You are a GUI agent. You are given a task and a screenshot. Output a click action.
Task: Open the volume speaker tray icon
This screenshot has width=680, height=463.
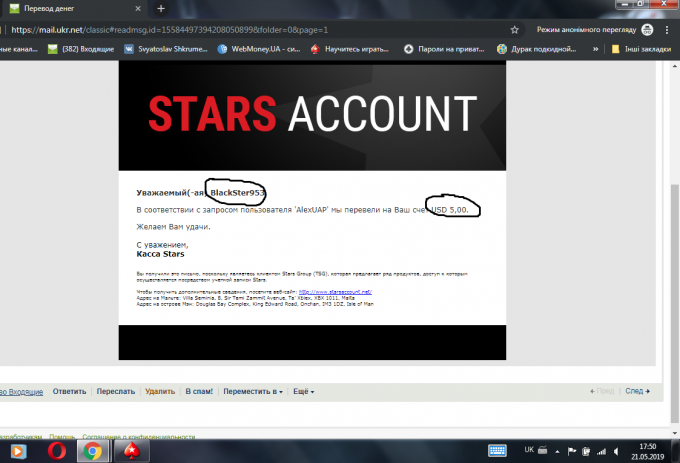pos(616,452)
